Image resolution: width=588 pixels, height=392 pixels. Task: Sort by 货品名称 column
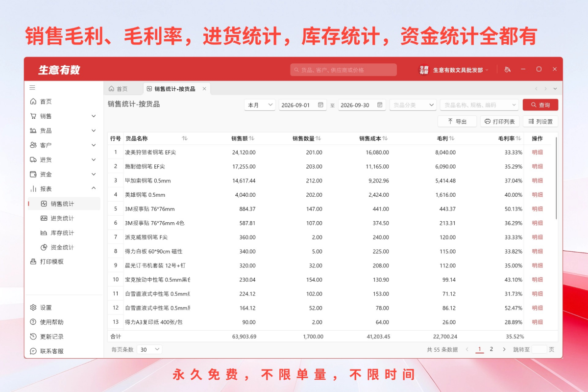click(x=185, y=138)
